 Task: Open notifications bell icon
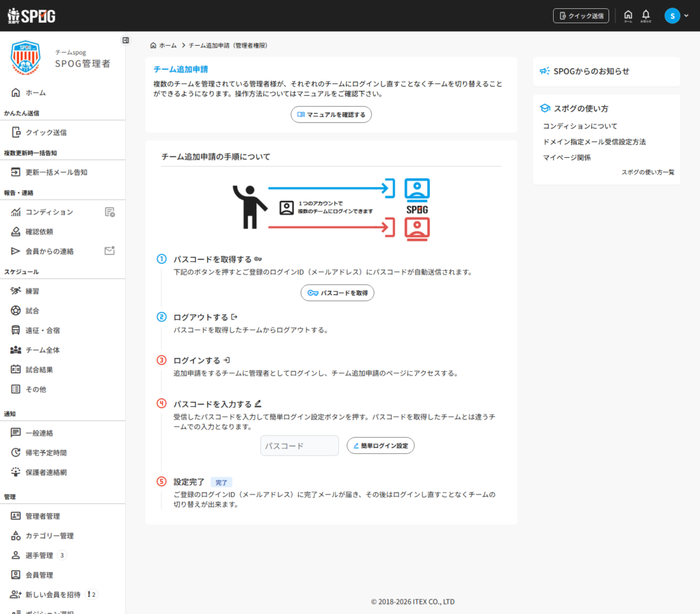click(645, 16)
